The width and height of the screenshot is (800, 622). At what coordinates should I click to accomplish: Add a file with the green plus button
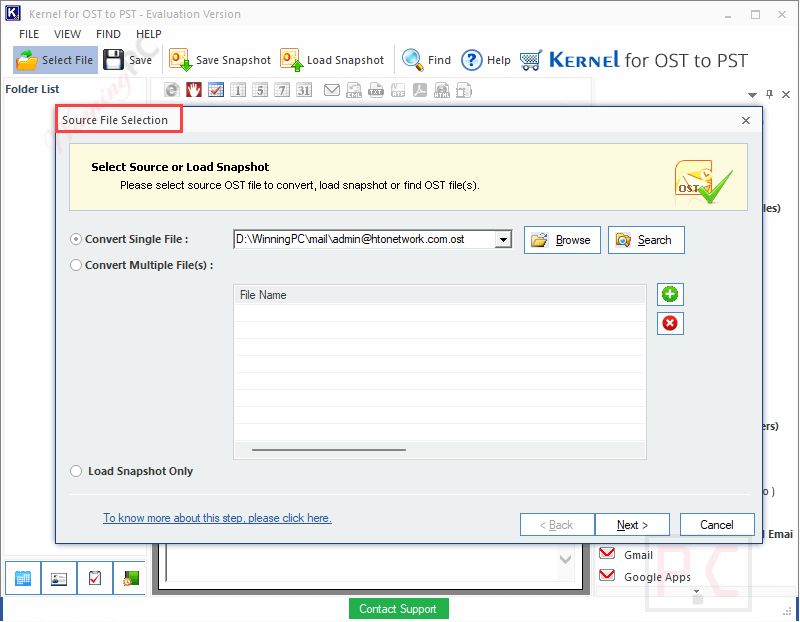coord(670,294)
